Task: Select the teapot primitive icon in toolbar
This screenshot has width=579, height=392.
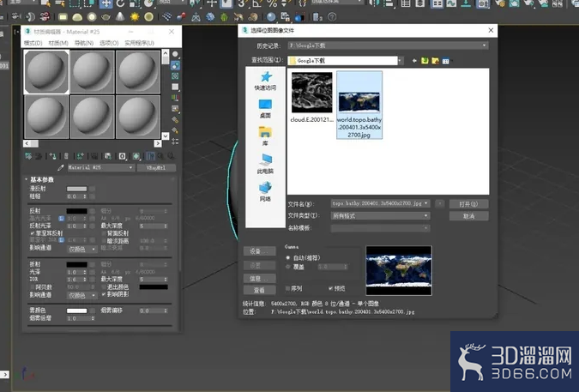Action: click(x=106, y=17)
